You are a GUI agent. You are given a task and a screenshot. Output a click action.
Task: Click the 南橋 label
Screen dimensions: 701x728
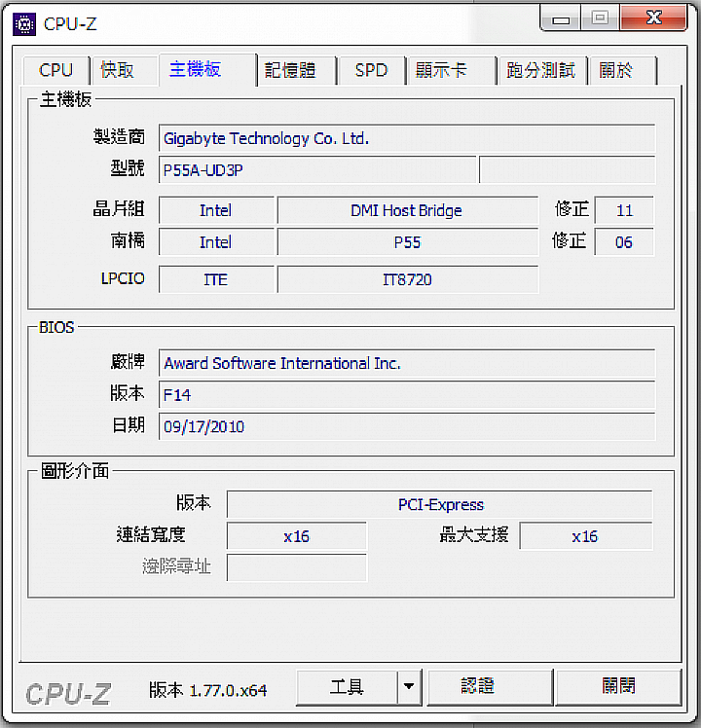(128, 240)
